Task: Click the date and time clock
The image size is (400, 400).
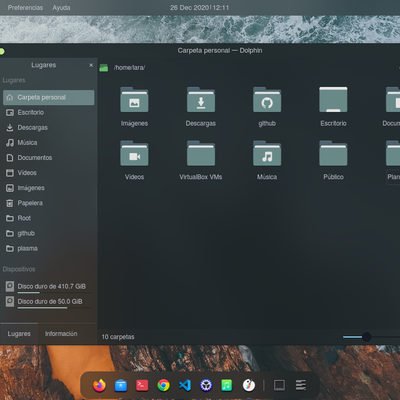Action: [x=199, y=7]
